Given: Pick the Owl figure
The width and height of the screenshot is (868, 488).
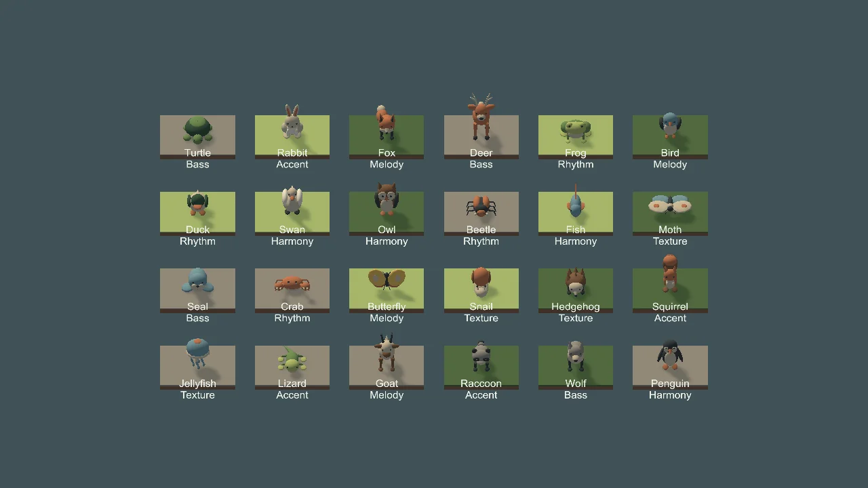Looking at the screenshot, I should tap(387, 199).
